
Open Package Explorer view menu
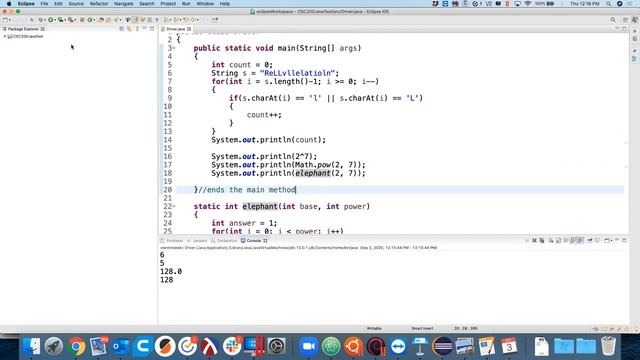pos(137,29)
